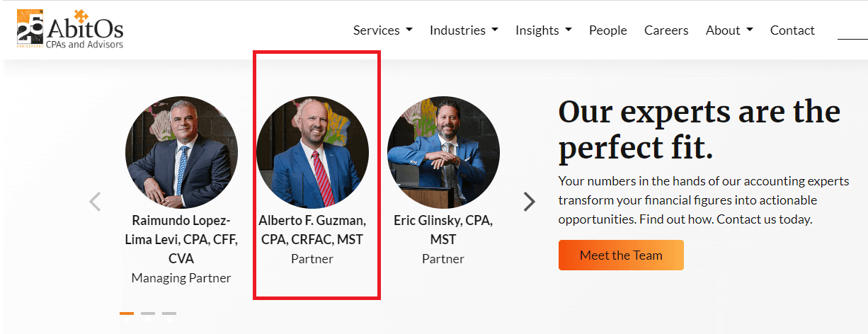Expand the Industries navigation menu
Screen dimensions: 868x334
pos(464,30)
